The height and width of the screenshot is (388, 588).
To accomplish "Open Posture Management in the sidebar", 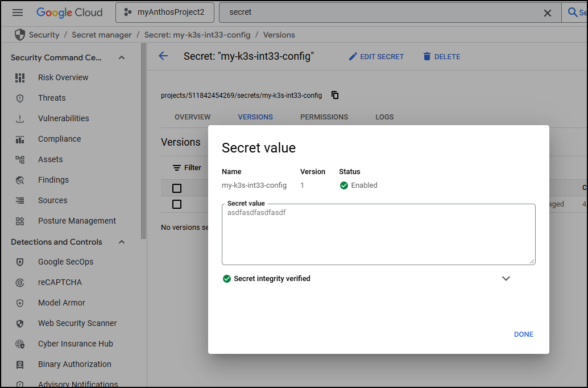I will coord(77,221).
